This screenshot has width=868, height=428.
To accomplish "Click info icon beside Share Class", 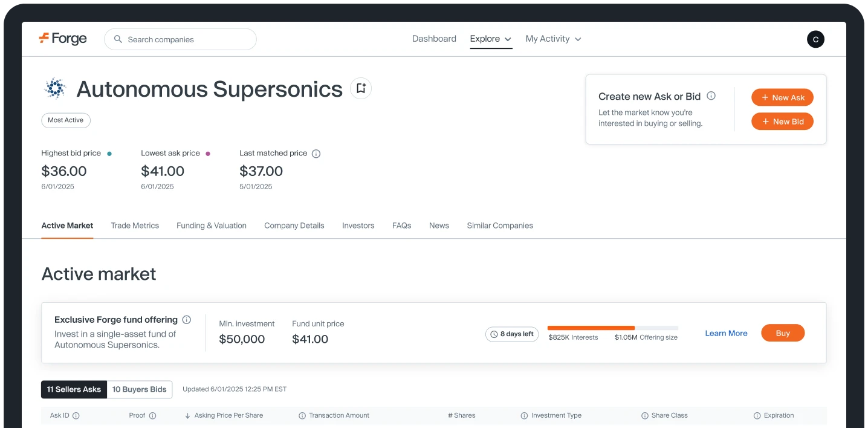I will pos(645,415).
